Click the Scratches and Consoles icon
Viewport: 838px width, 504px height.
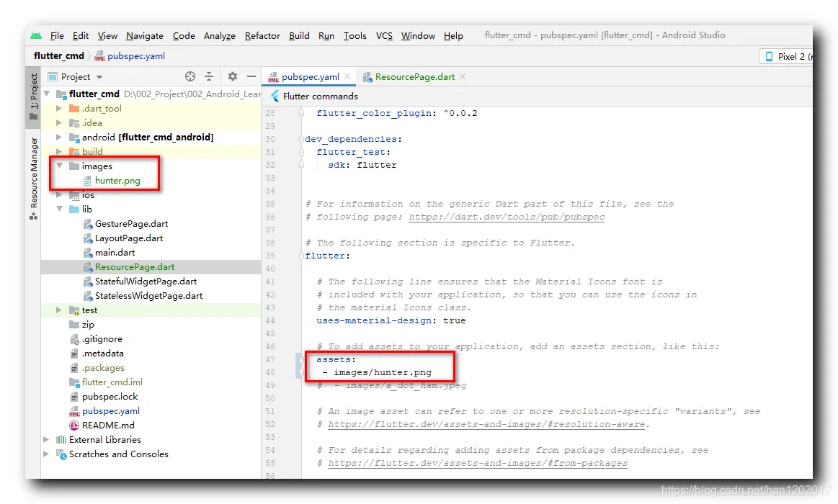(x=61, y=454)
